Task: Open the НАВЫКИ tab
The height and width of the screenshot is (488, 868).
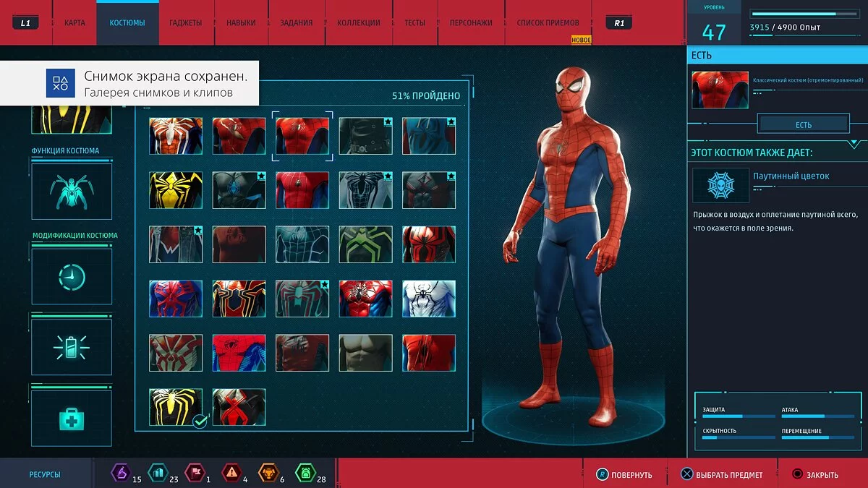Action: (x=241, y=22)
